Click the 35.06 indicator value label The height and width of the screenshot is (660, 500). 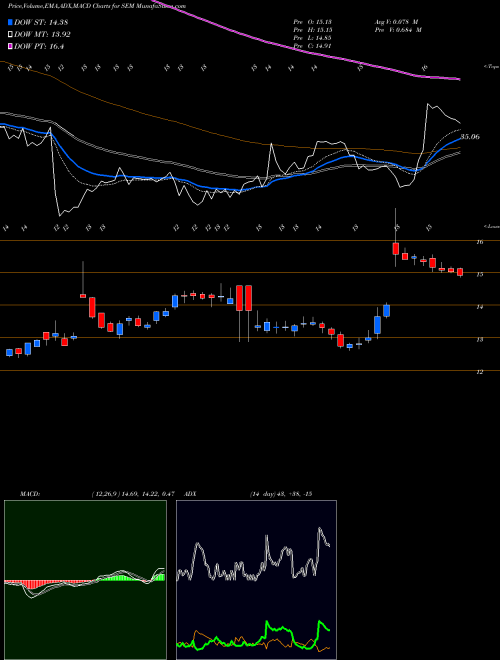(470, 137)
